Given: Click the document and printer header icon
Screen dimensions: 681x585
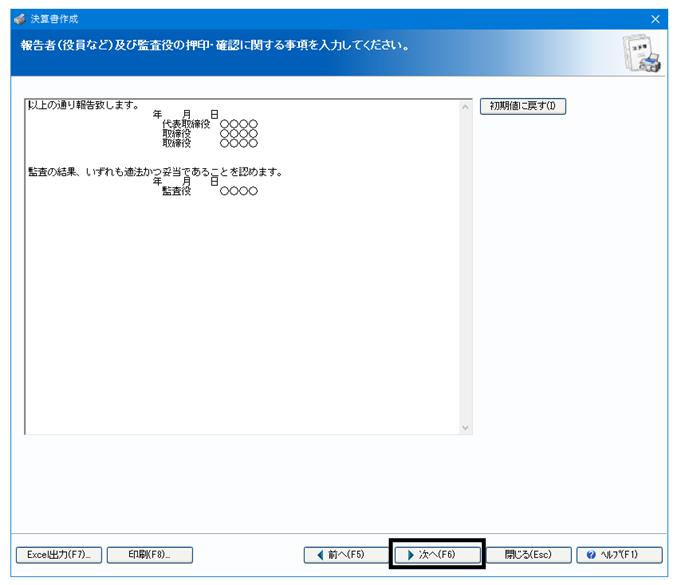Looking at the screenshot, I should (x=641, y=53).
